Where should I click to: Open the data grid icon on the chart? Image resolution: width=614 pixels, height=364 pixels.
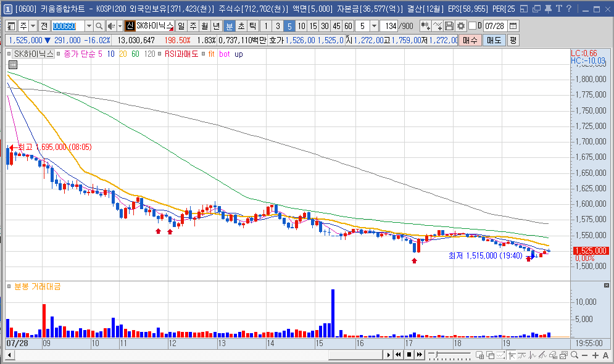[x=12, y=65]
